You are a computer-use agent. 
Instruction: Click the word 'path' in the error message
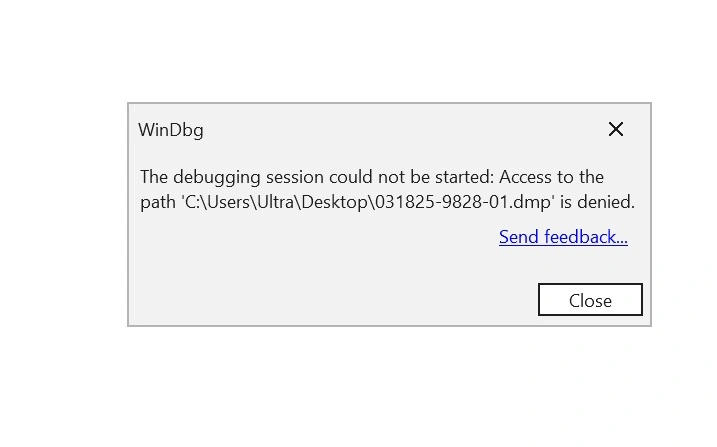click(158, 202)
